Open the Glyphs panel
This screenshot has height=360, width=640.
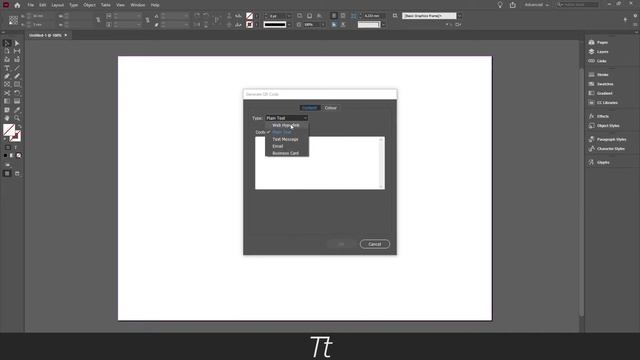[x=599, y=162]
